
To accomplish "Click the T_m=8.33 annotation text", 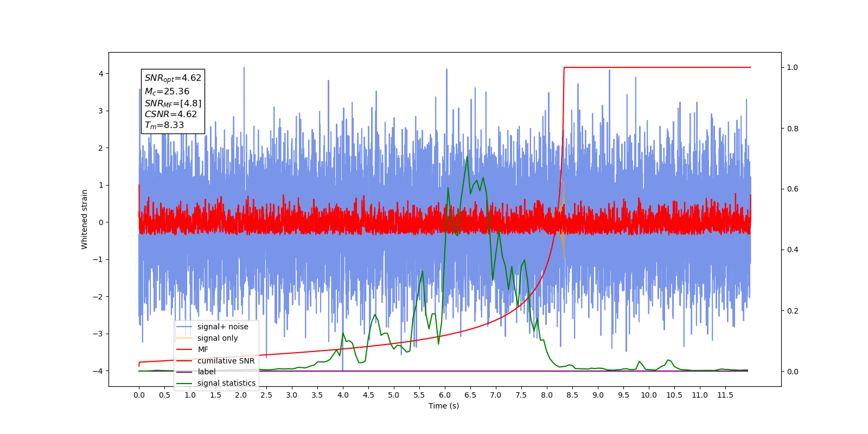I will [164, 125].
